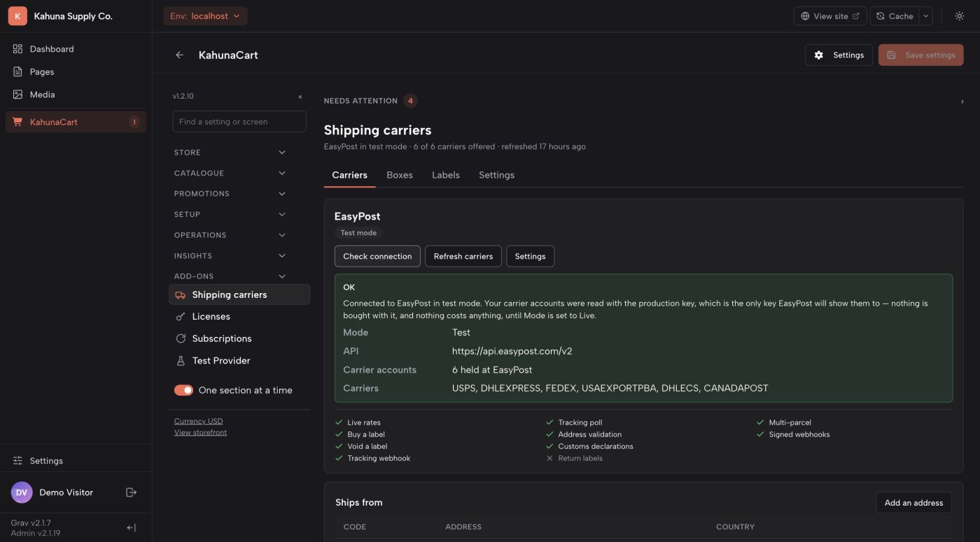This screenshot has height=542, width=980.
Task: Click Add an address button
Action: [x=913, y=503]
